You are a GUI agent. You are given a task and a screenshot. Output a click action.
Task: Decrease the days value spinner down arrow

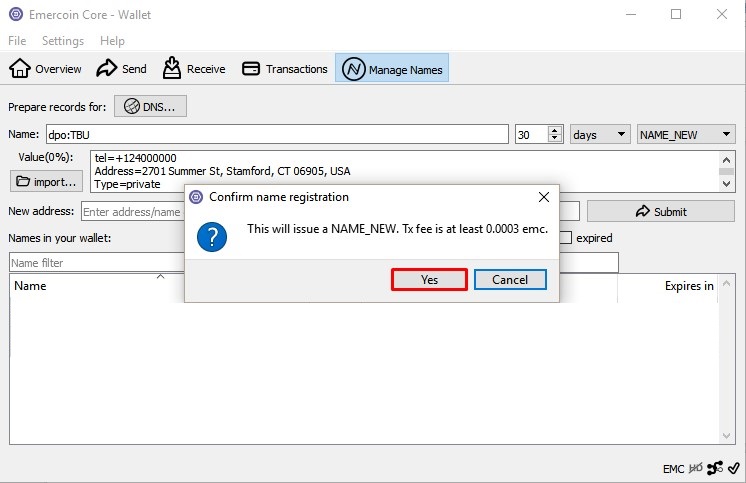click(555, 138)
